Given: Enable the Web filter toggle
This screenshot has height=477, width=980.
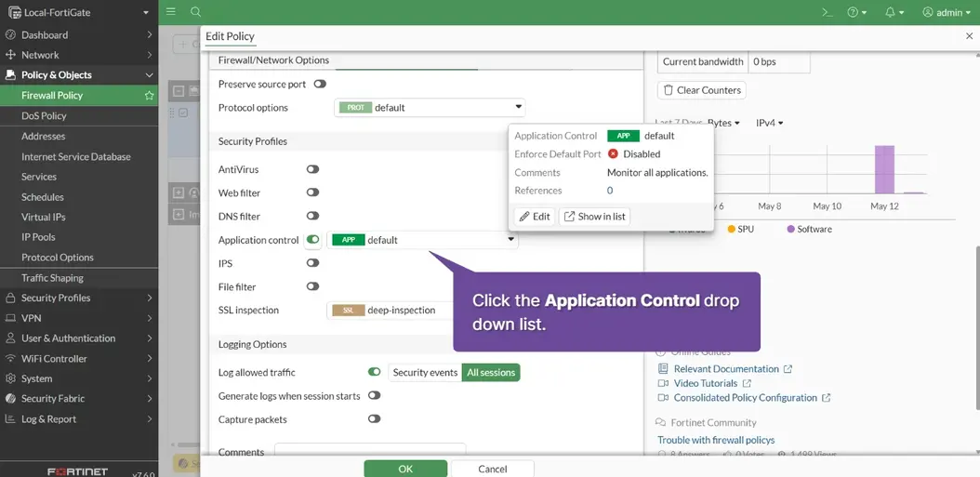Looking at the screenshot, I should click(312, 192).
